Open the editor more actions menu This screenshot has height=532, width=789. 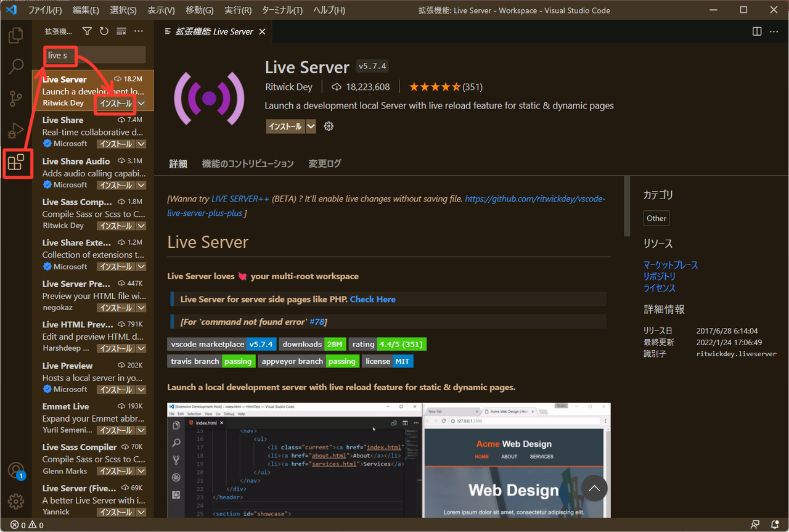coord(775,31)
